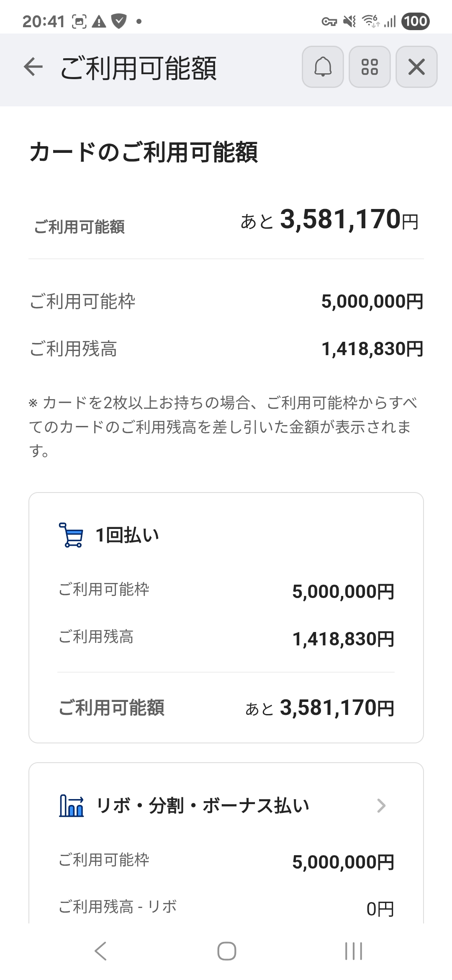Select the top ご利用残高 1,418,830円 value

point(372,349)
